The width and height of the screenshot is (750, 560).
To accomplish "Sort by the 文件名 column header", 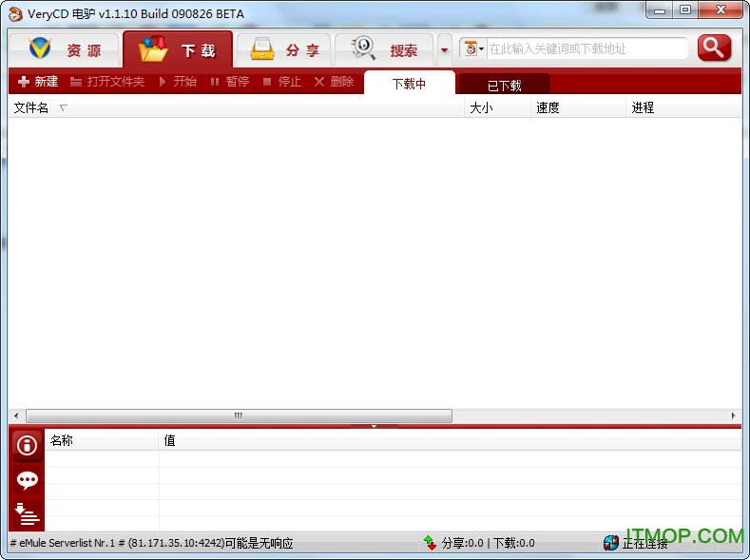I will point(237,107).
